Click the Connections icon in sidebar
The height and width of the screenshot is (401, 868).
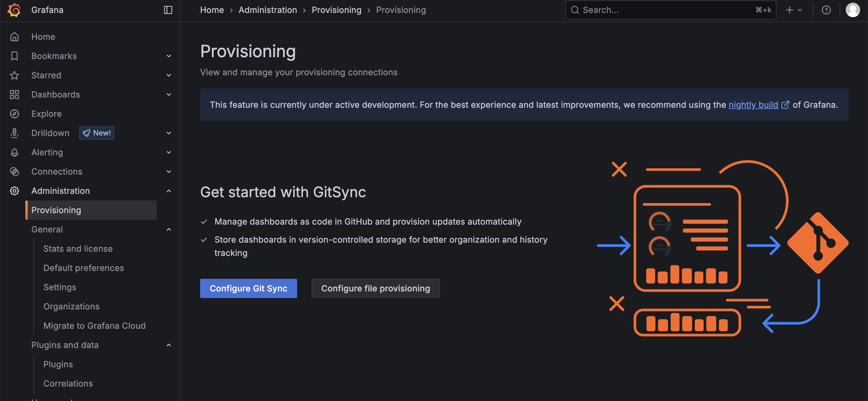pos(14,171)
